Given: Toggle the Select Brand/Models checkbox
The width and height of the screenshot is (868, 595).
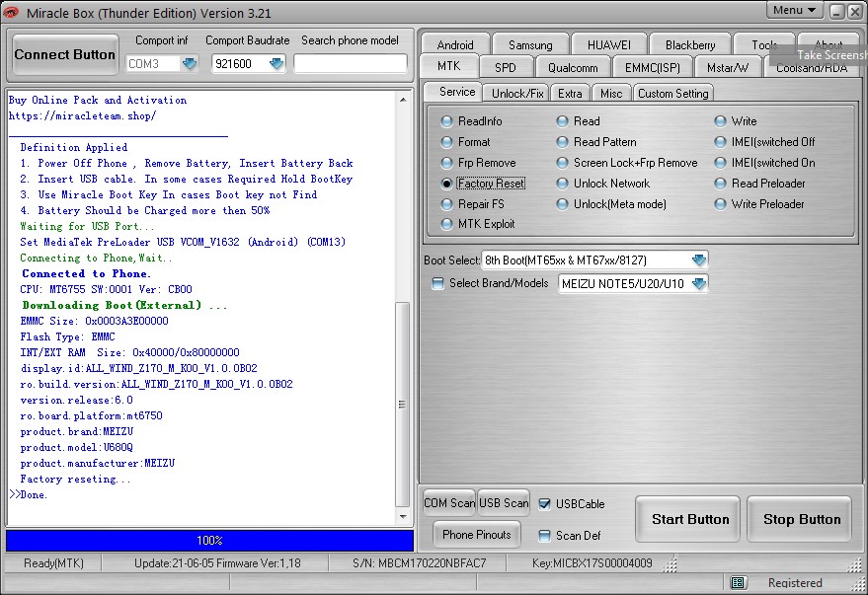Looking at the screenshot, I should pos(437,283).
